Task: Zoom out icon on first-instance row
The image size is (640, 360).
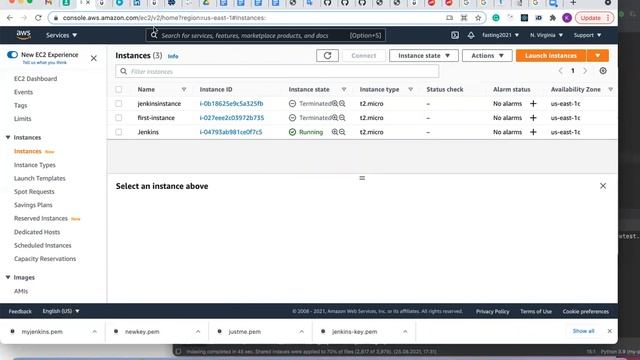Action: (x=342, y=118)
